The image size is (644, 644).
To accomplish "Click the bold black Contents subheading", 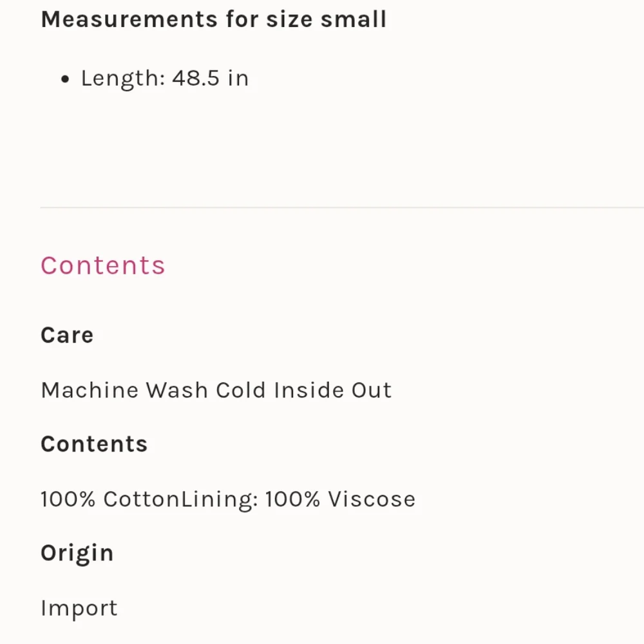I will pyautogui.click(x=94, y=444).
